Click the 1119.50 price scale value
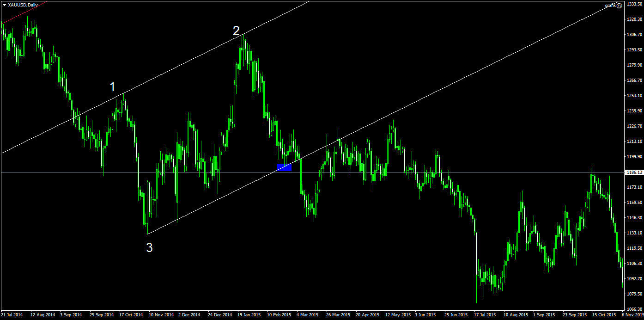This screenshot has width=644, height=320. pos(635,248)
